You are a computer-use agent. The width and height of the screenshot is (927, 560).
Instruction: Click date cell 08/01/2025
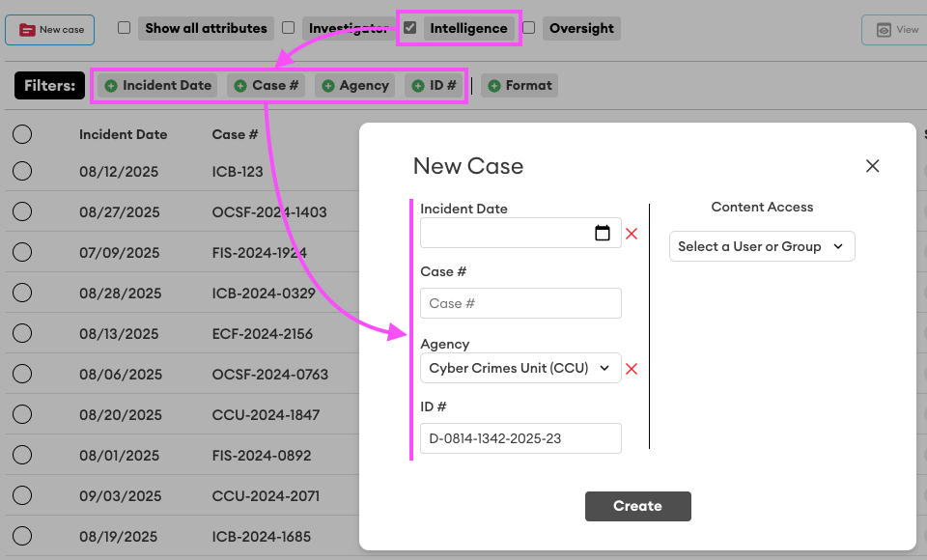[x=120, y=456]
